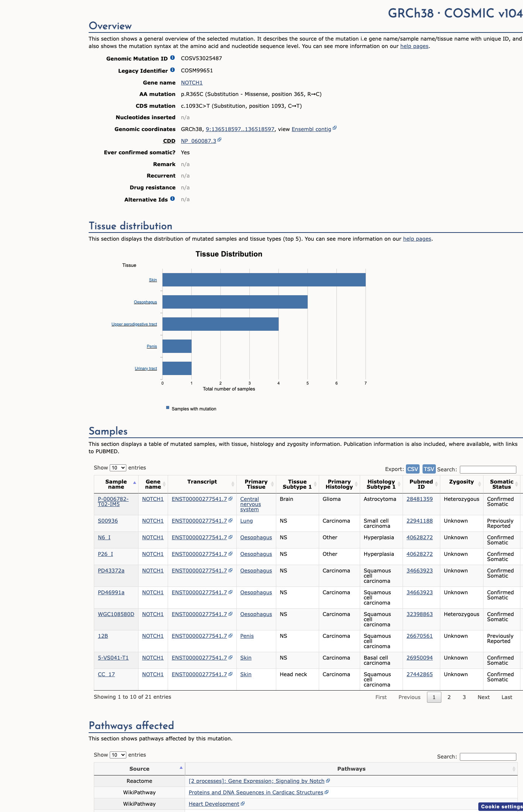The image size is (523, 812).
Task: Click Previous pagination link
Action: (x=409, y=697)
